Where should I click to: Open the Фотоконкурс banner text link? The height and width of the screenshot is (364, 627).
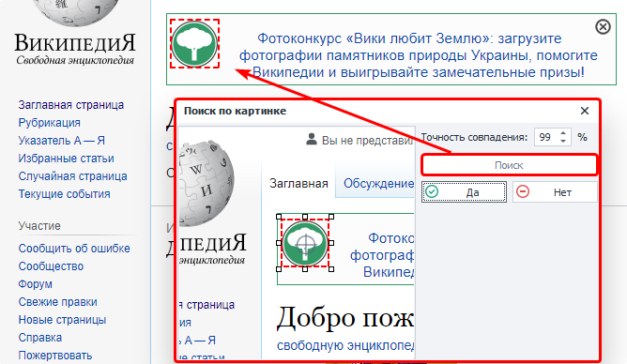coord(419,55)
